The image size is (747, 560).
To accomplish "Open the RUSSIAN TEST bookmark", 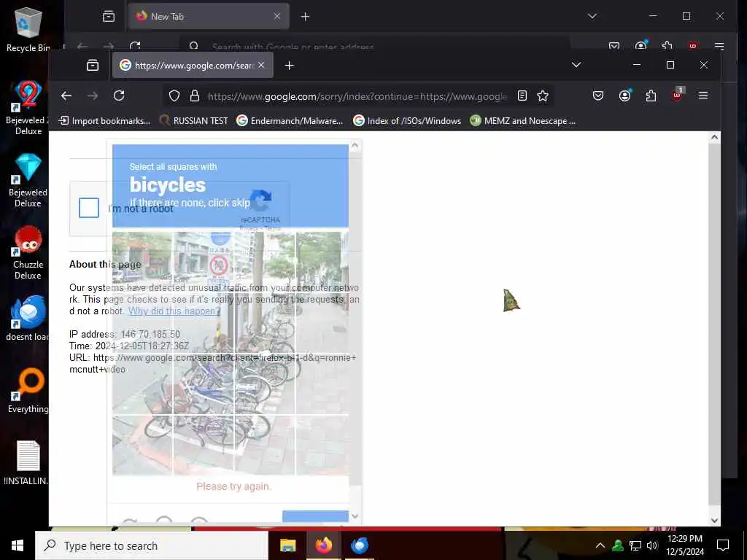I will pos(193,121).
